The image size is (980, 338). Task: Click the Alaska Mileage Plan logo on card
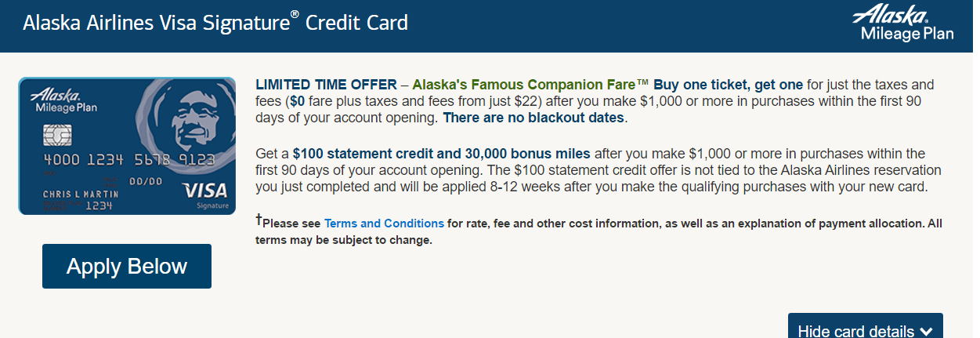point(63,102)
